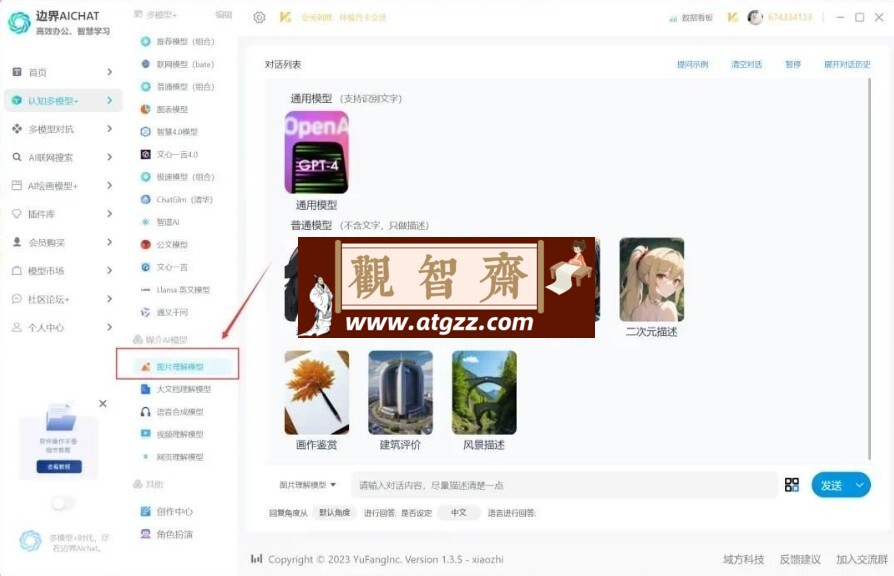Select the 网页理解模型 dot icon
This screenshot has height=576, width=894.
pos(145,457)
